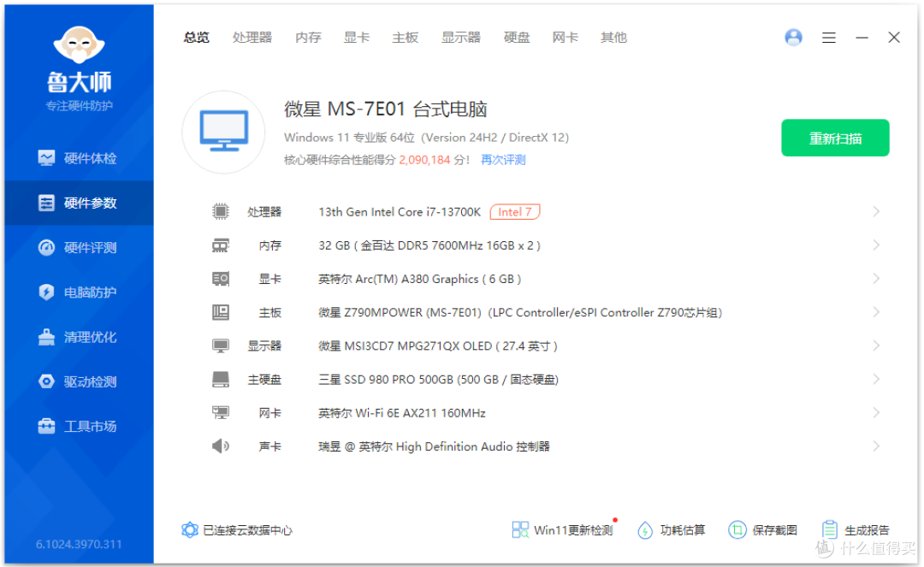Expand the 显卡 row chevron

tap(876, 279)
